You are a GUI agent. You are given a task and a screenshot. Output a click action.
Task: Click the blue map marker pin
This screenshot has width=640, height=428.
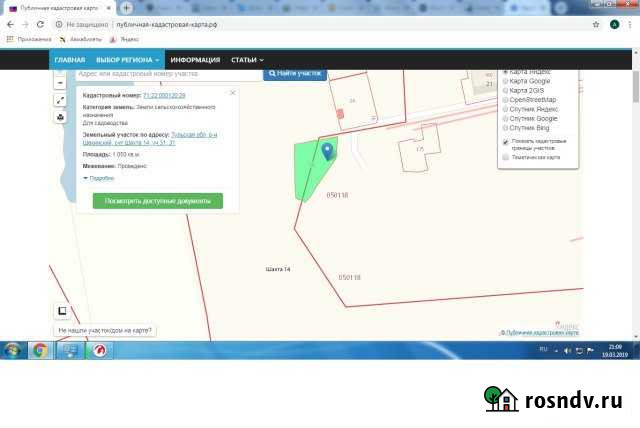click(x=328, y=150)
